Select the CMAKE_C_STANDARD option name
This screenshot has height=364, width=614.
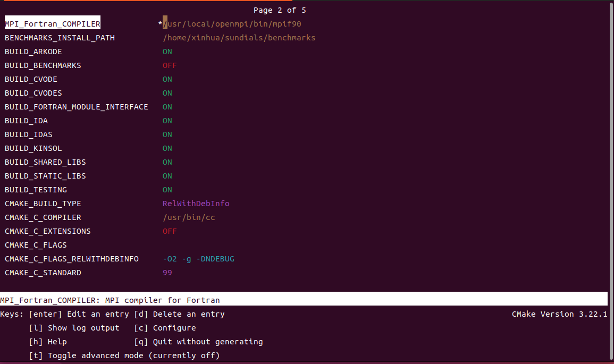[x=43, y=273]
